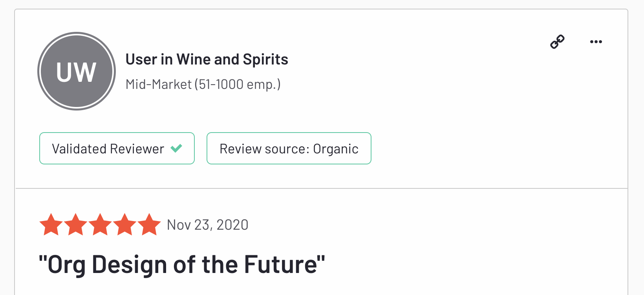Click the "Review source:" label text
The width and height of the screenshot is (644, 295).
click(264, 149)
